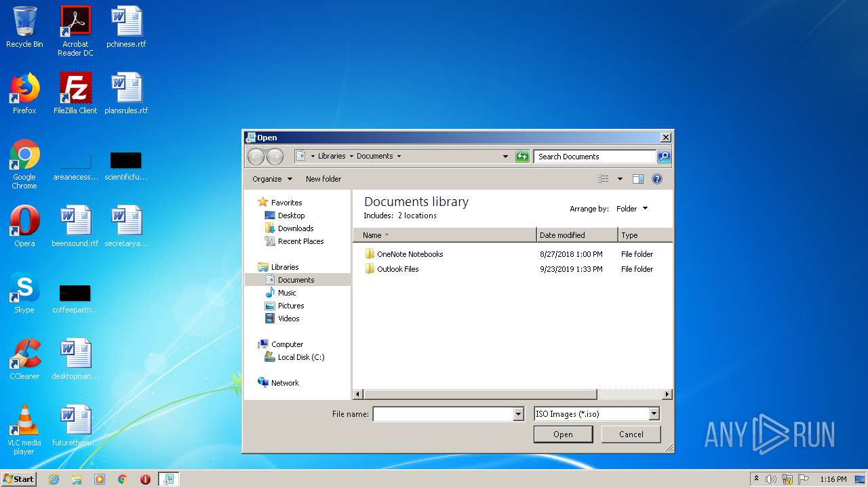Click the 9/23/2019 1:33 PM date cell
Viewport: 868px width, 488px height.
point(571,269)
